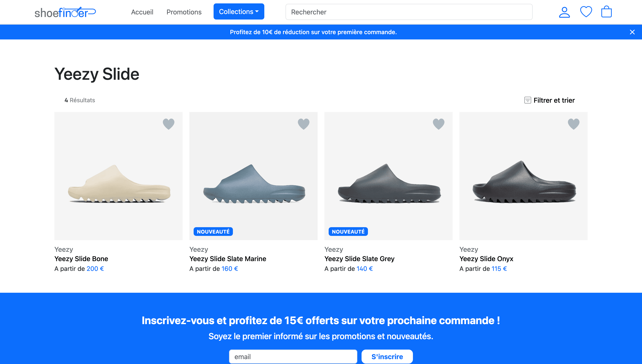
Task: Click the 140 € price
Action: pyautogui.click(x=365, y=269)
